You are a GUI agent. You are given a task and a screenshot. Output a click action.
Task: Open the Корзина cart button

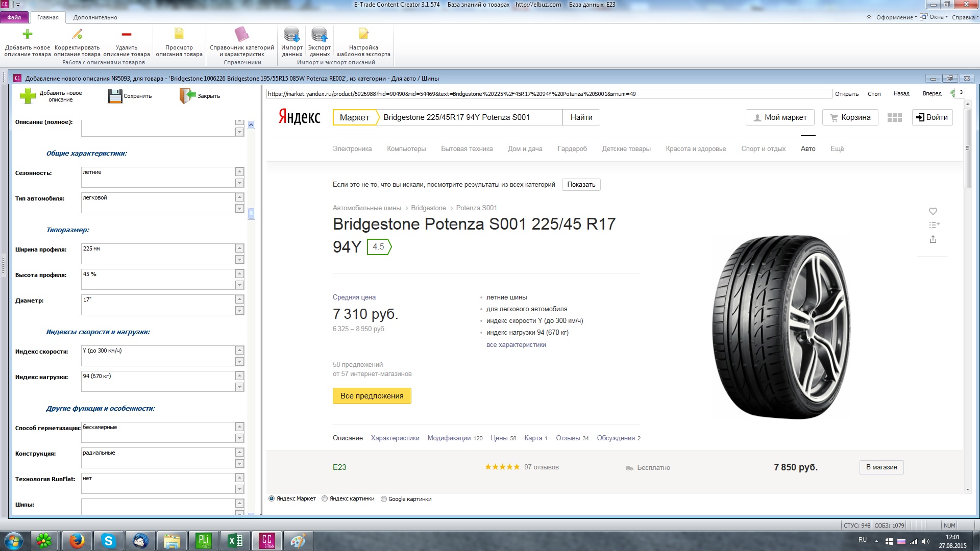pyautogui.click(x=850, y=117)
